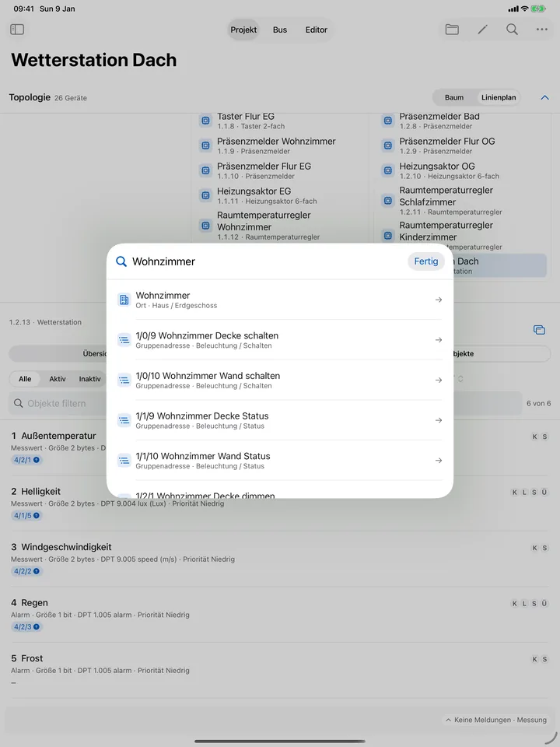The height and width of the screenshot is (747, 560).
Task: Open the windows icon beside device details
Action: [539, 330]
